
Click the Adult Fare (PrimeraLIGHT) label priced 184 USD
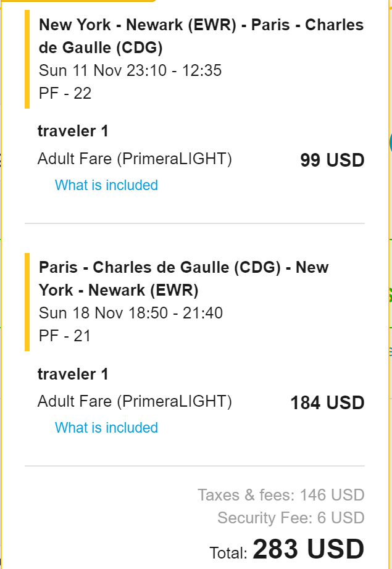[135, 402]
